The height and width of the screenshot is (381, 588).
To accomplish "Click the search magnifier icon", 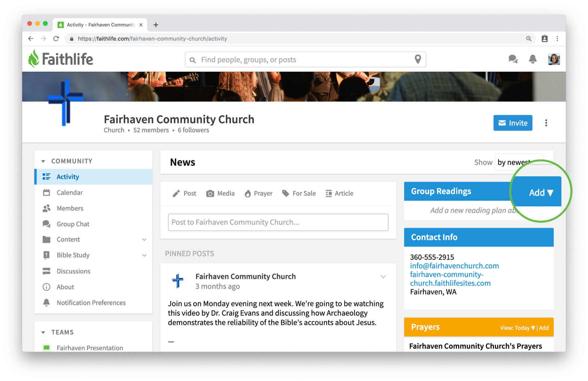I will point(193,60).
